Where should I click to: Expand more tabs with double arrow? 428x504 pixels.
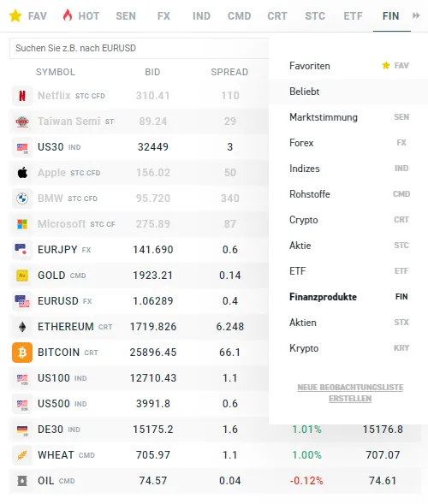[x=416, y=15]
